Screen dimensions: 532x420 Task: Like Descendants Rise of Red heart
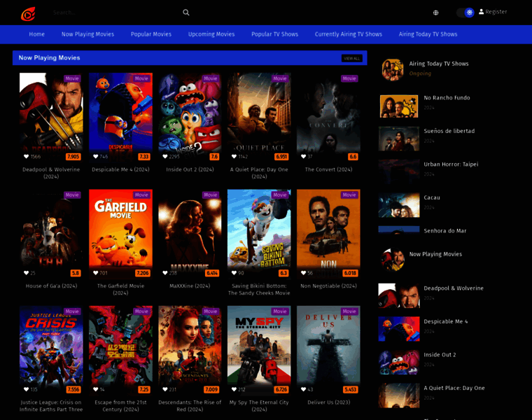[x=165, y=389]
